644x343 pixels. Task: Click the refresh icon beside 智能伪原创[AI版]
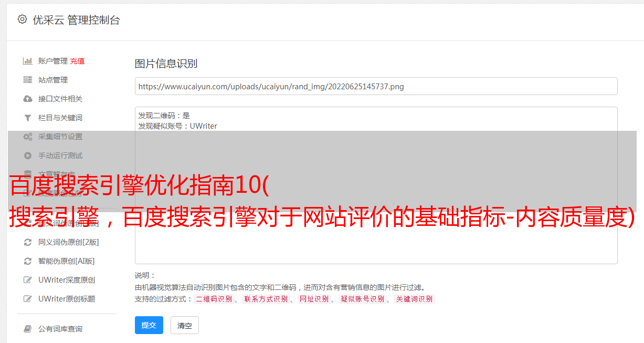point(28,261)
